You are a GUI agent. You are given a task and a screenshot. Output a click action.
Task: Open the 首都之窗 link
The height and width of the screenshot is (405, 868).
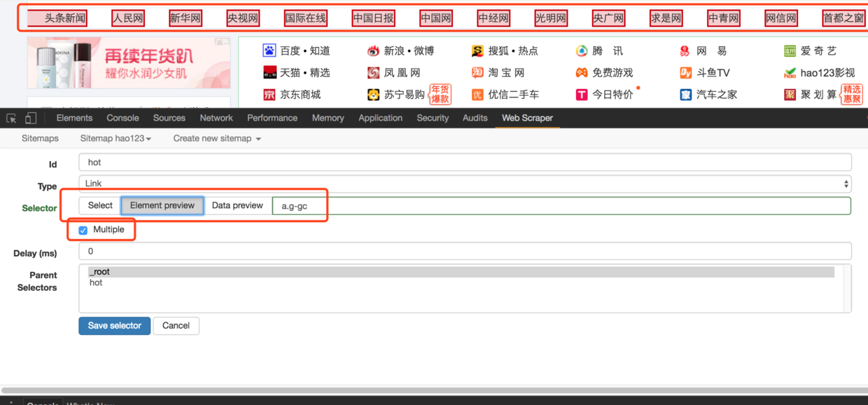click(843, 18)
